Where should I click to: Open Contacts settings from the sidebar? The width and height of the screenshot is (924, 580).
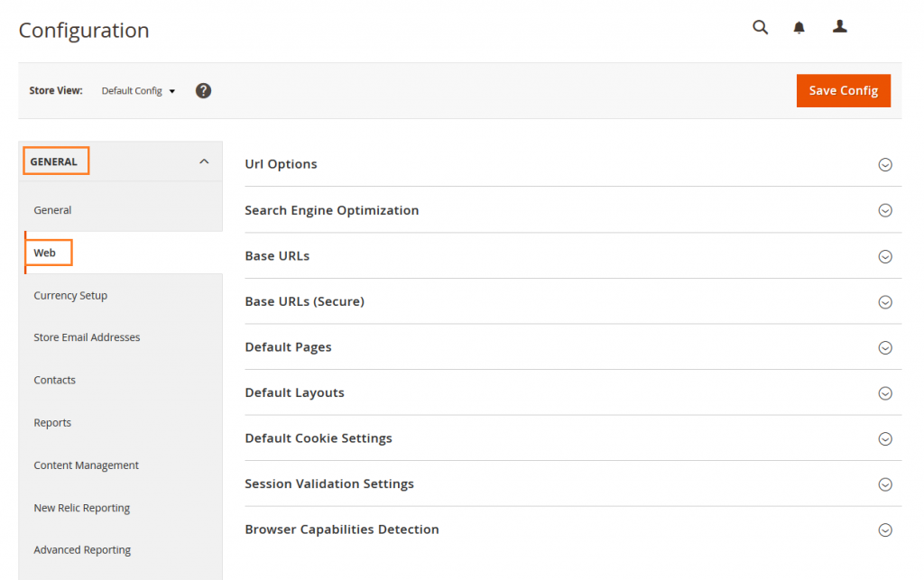[x=54, y=380]
